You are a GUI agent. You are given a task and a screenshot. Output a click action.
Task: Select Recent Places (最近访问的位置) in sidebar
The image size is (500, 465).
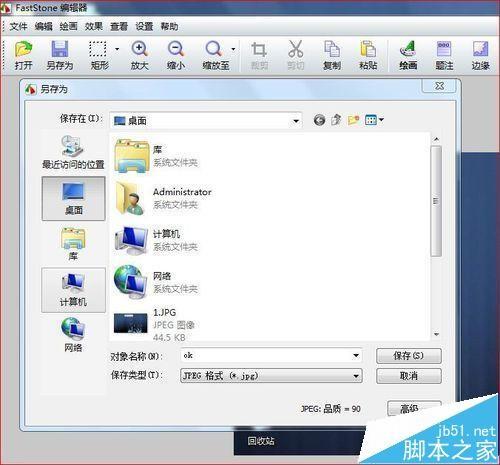click(73, 153)
